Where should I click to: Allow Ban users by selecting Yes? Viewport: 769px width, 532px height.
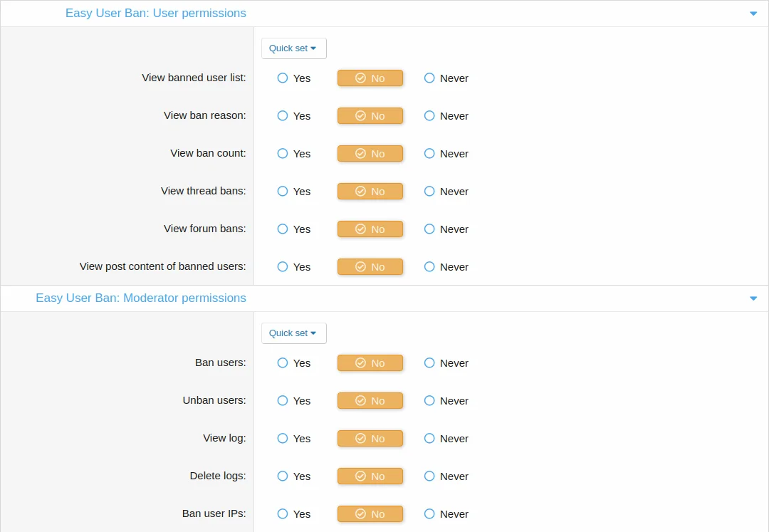coord(283,363)
